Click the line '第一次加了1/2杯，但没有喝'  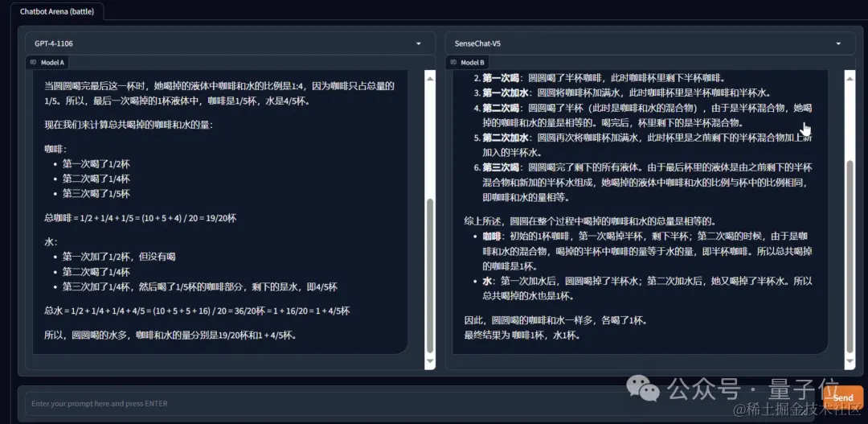[119, 257]
